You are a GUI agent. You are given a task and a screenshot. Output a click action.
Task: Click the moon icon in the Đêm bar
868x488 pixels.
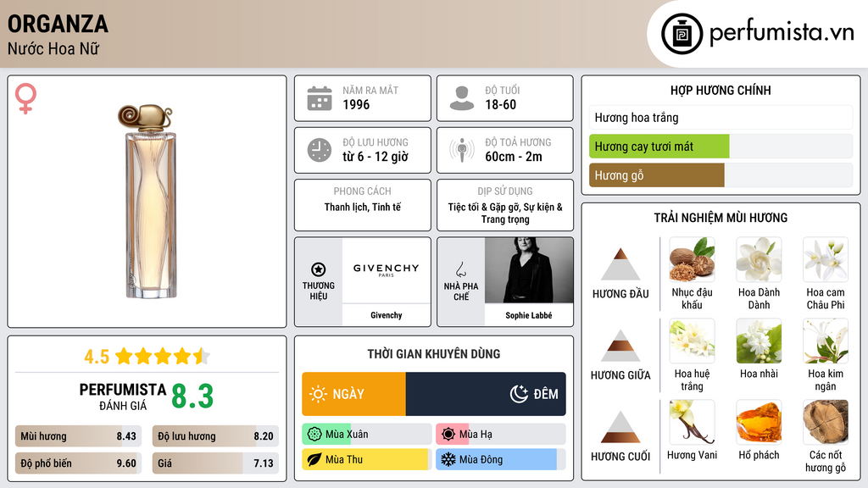(x=519, y=394)
